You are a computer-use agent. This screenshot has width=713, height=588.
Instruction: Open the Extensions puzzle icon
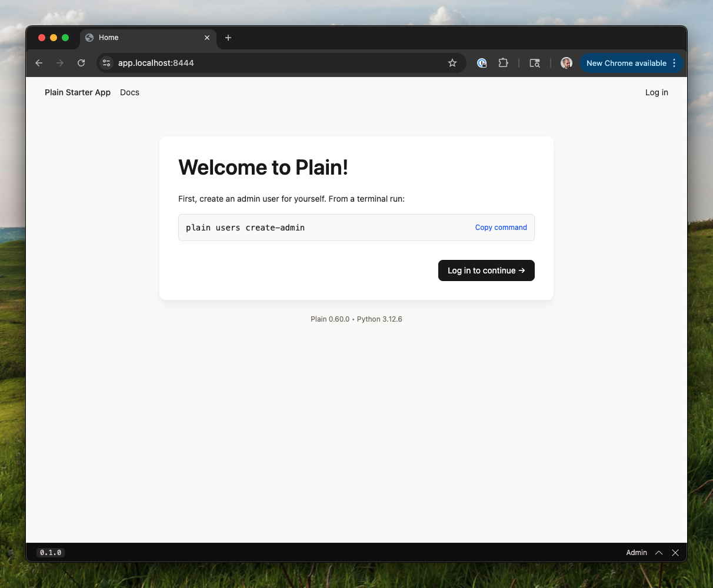pyautogui.click(x=503, y=63)
